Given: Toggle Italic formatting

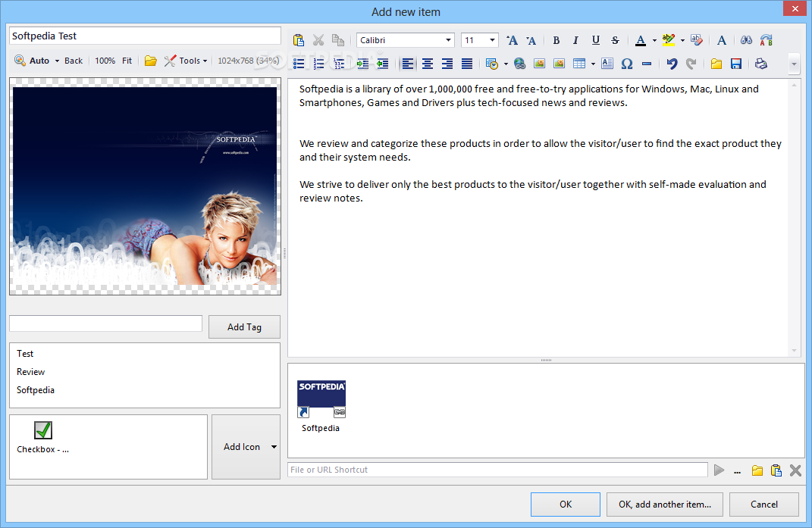Looking at the screenshot, I should pos(575,40).
